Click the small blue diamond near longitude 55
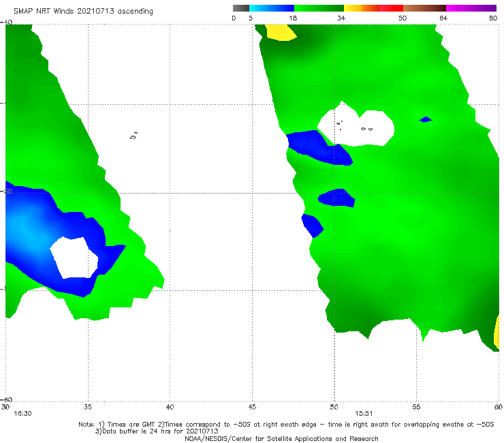Image resolution: width=504 pixels, height=443 pixels. tap(426, 120)
